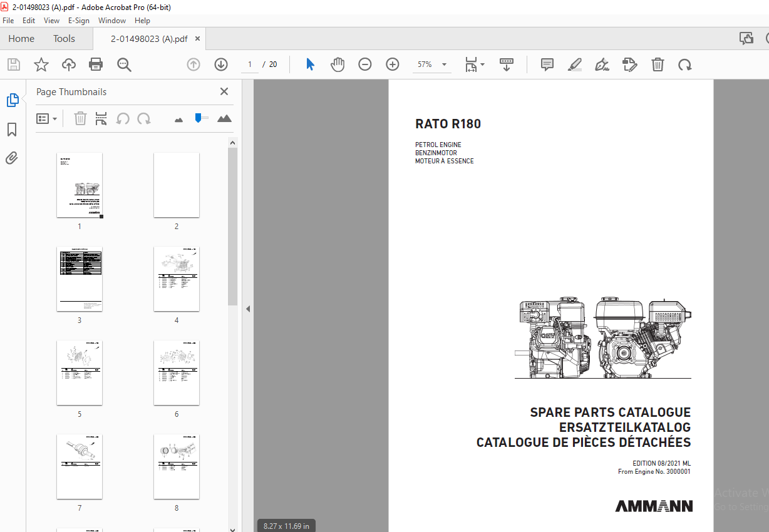Close the 2-01498023 (A).pdf tab
The image size is (769, 532).
(198, 38)
